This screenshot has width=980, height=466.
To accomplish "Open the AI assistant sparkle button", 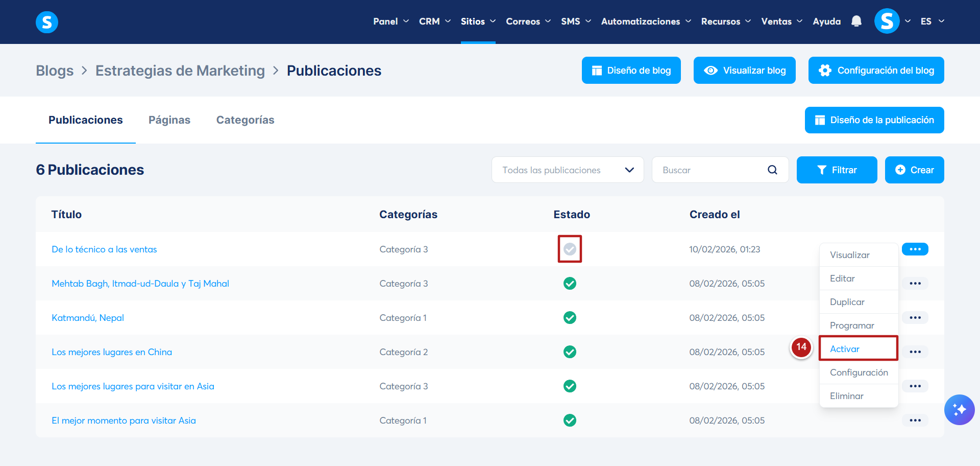I will point(959,410).
